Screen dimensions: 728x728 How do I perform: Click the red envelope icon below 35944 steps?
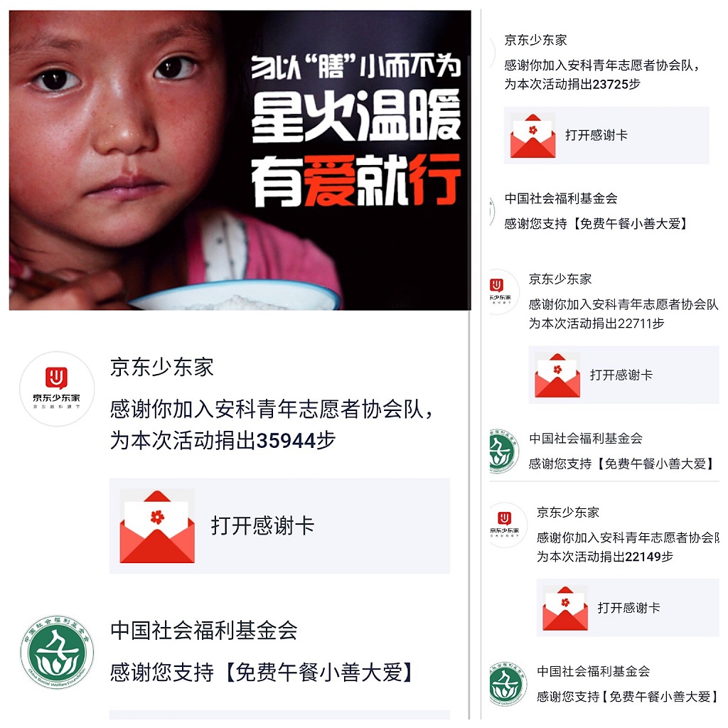click(157, 526)
